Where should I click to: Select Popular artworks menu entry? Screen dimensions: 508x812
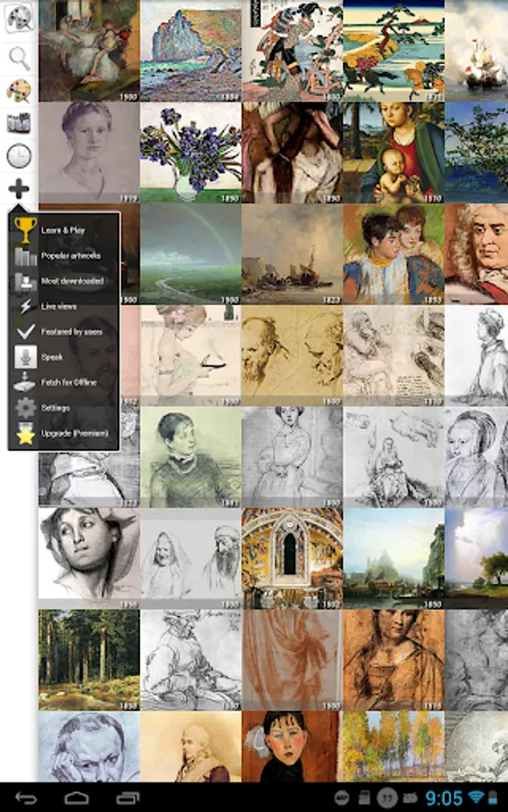(x=64, y=255)
